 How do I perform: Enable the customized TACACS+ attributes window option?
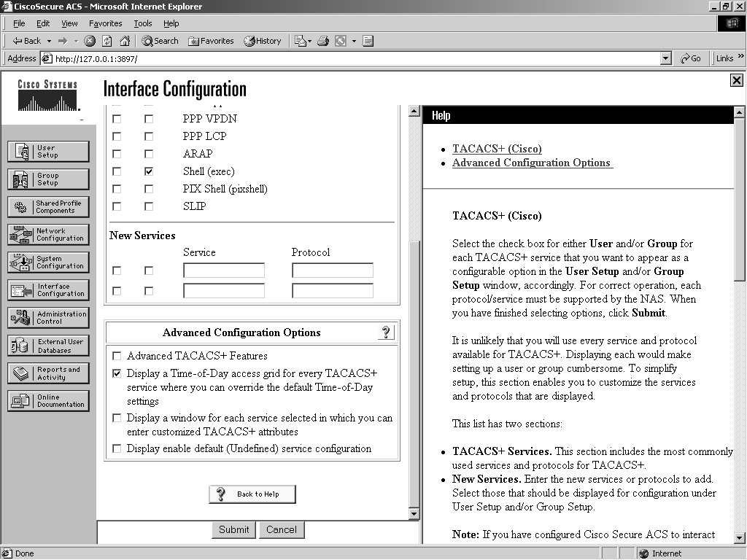click(117, 418)
